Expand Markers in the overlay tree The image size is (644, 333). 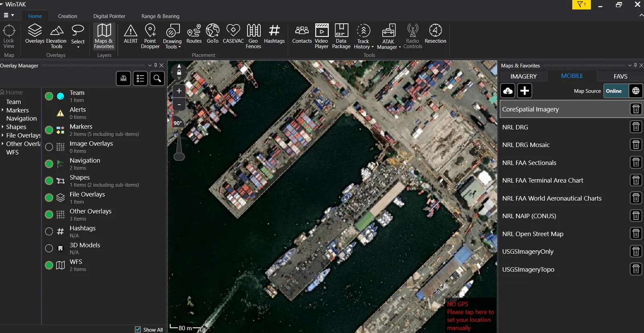pyautogui.click(x=2, y=110)
